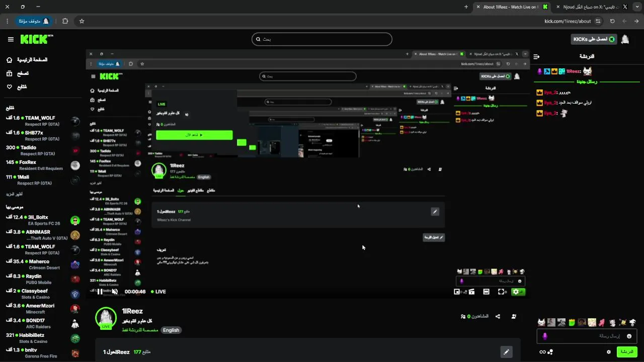The image size is (644, 362).
Task: Open the player quality settings gear
Action: click(516, 292)
